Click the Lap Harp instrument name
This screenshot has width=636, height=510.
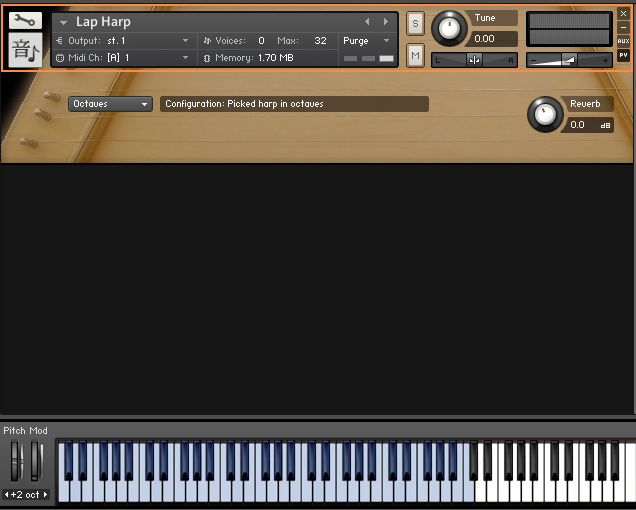coord(103,22)
